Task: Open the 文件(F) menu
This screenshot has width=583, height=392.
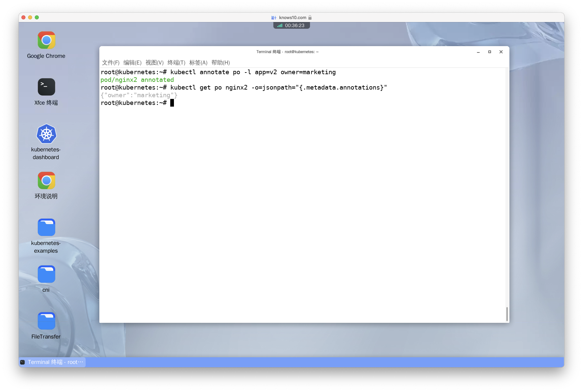Action: pos(111,62)
